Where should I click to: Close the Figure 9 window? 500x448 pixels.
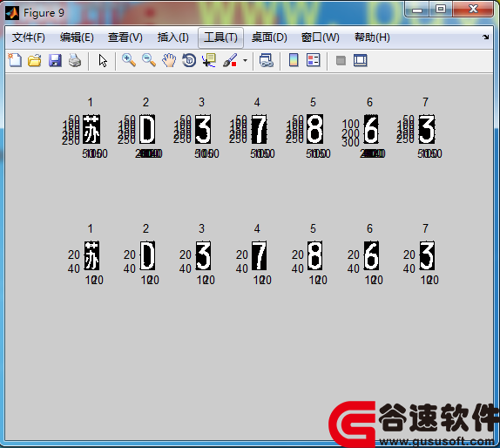click(x=474, y=9)
